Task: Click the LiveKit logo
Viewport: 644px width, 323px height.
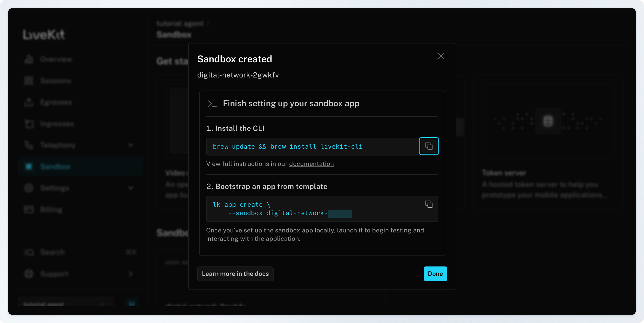Action: point(43,35)
